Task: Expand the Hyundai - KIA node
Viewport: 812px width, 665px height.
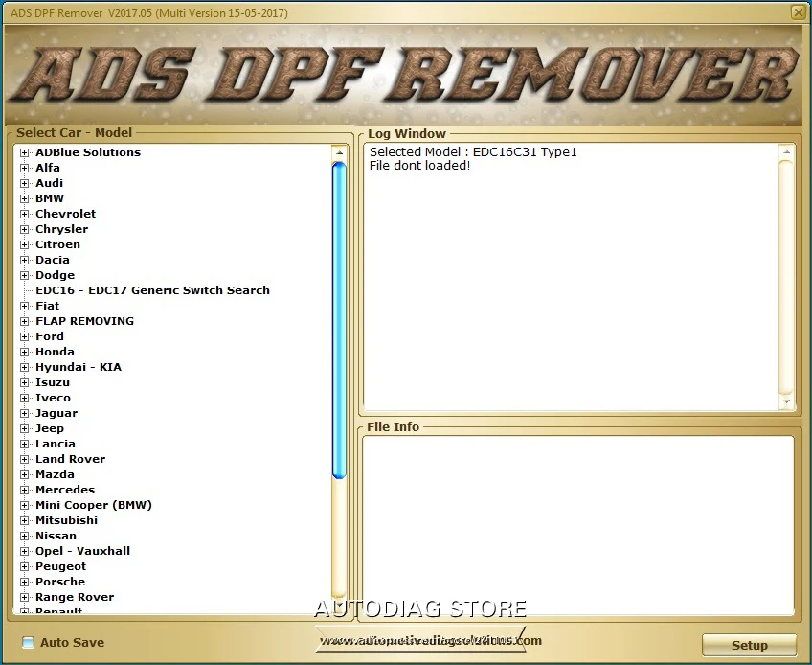Action: coord(24,368)
